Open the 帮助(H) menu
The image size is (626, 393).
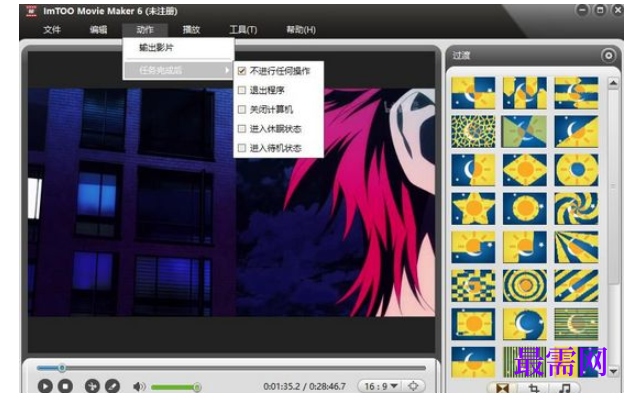301,30
